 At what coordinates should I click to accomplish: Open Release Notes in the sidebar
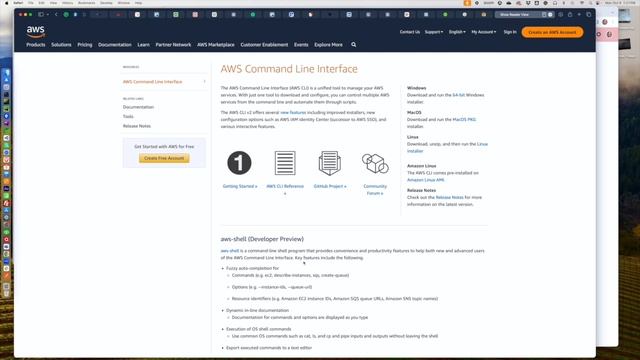click(x=137, y=126)
